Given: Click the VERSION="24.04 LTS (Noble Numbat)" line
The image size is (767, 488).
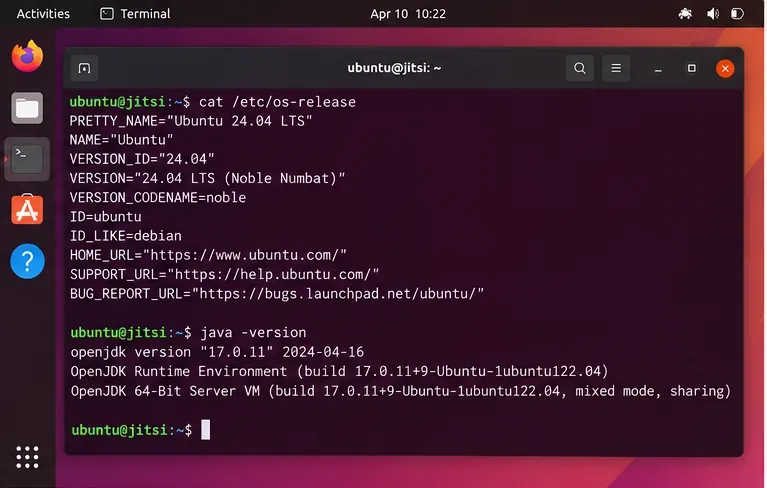Looking at the screenshot, I should tap(207, 178).
